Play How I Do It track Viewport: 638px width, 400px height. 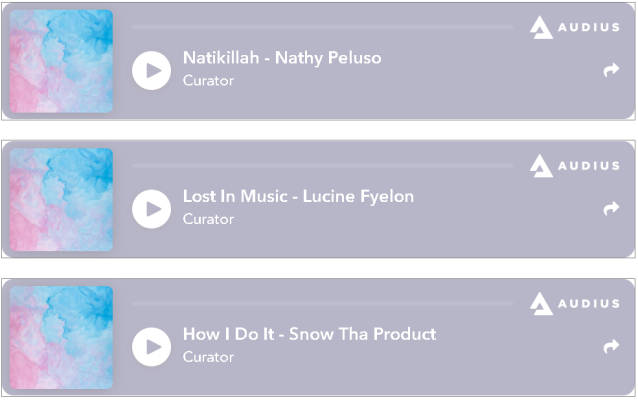coord(151,347)
